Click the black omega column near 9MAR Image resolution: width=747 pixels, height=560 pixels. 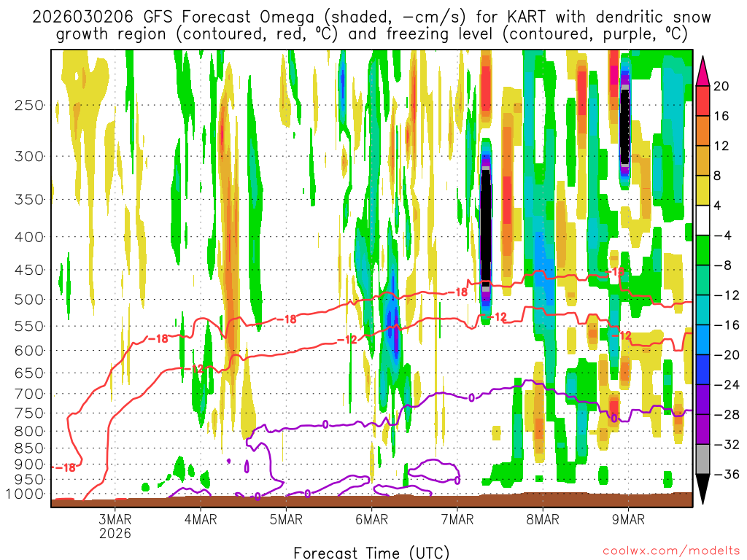point(624,126)
